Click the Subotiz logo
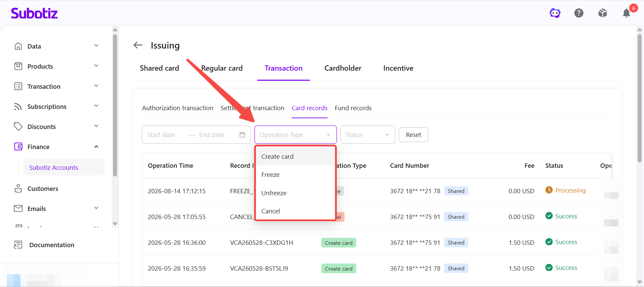The height and width of the screenshot is (287, 644). tap(34, 13)
